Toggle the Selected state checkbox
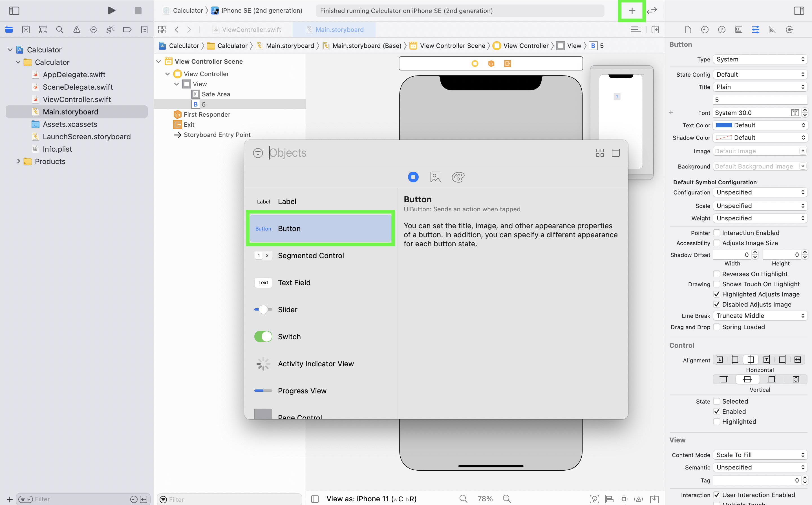The image size is (812, 505). [x=717, y=402]
